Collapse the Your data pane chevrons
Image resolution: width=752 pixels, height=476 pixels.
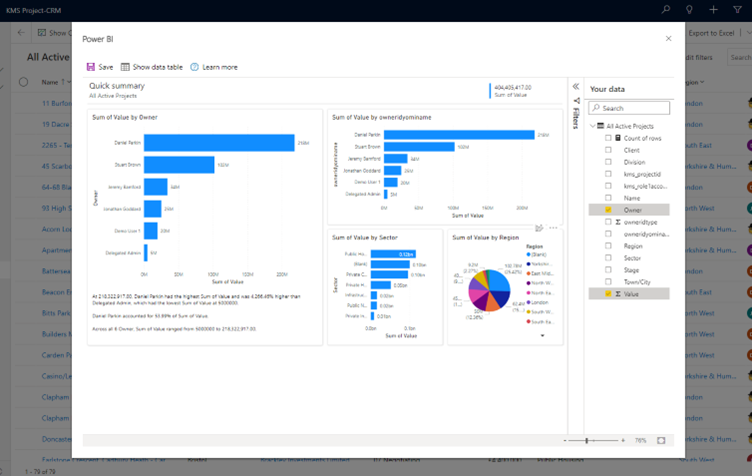pos(576,86)
